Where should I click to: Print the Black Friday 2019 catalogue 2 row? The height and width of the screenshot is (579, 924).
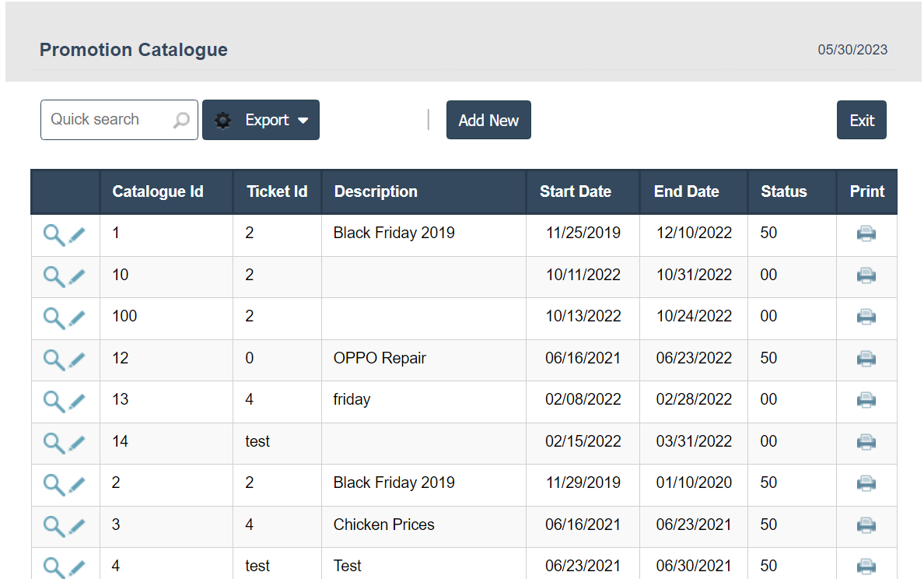[866, 483]
